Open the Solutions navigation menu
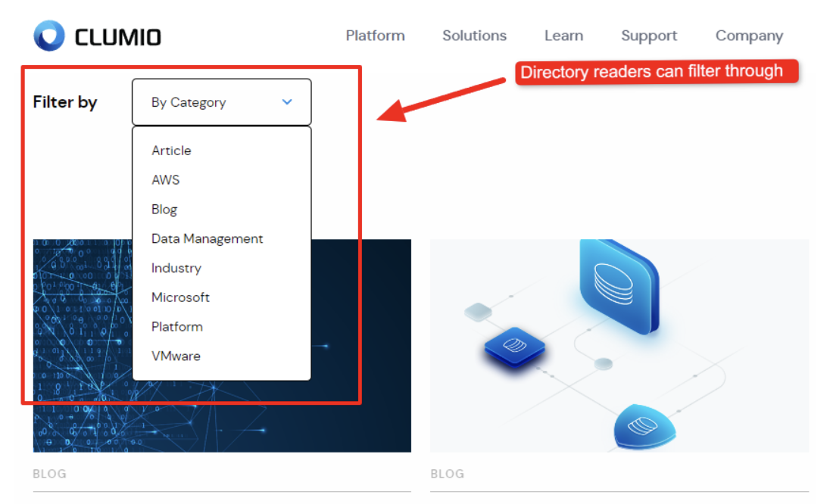 [x=474, y=36]
